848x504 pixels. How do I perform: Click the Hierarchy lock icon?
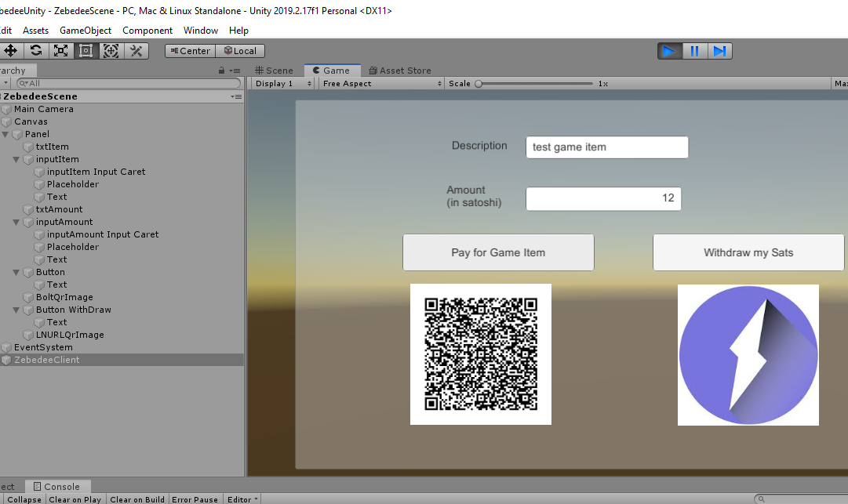(x=221, y=71)
